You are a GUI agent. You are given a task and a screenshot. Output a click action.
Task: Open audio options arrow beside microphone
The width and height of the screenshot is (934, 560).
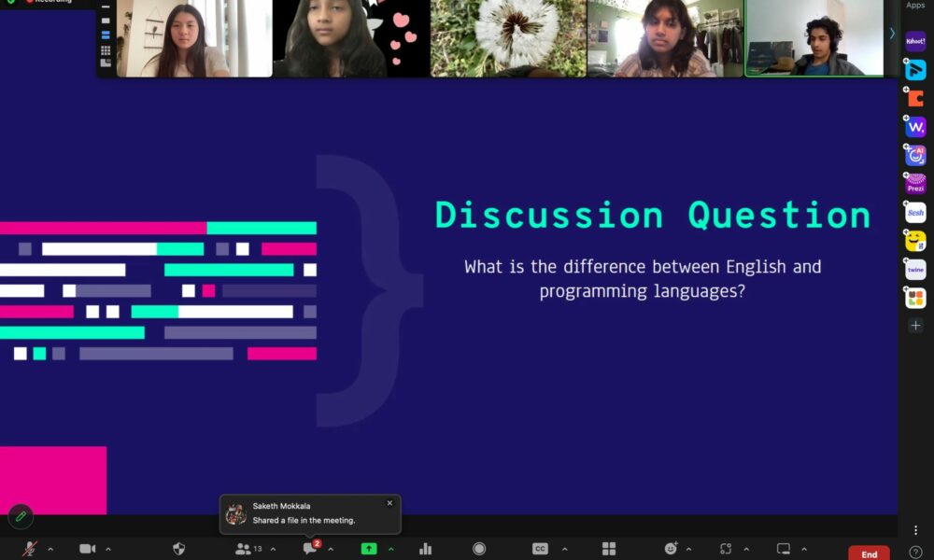(x=50, y=549)
